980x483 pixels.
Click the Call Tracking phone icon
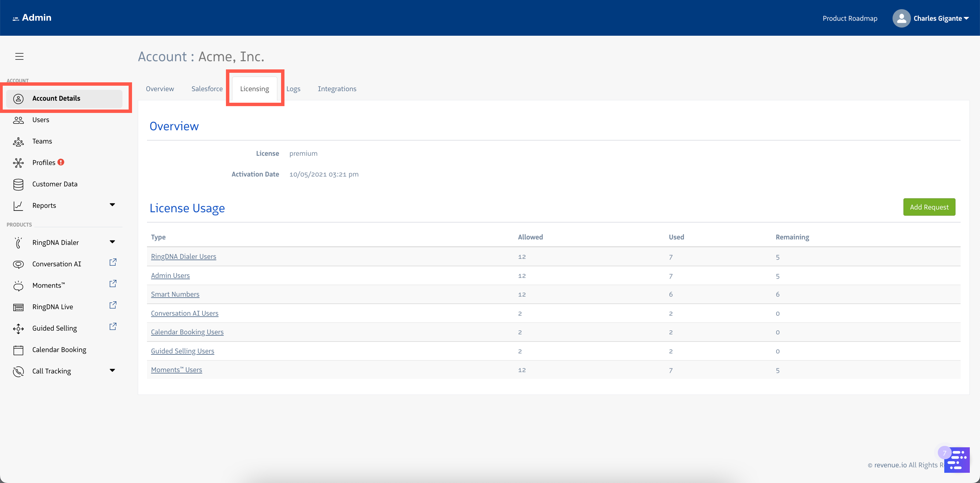[x=18, y=371]
